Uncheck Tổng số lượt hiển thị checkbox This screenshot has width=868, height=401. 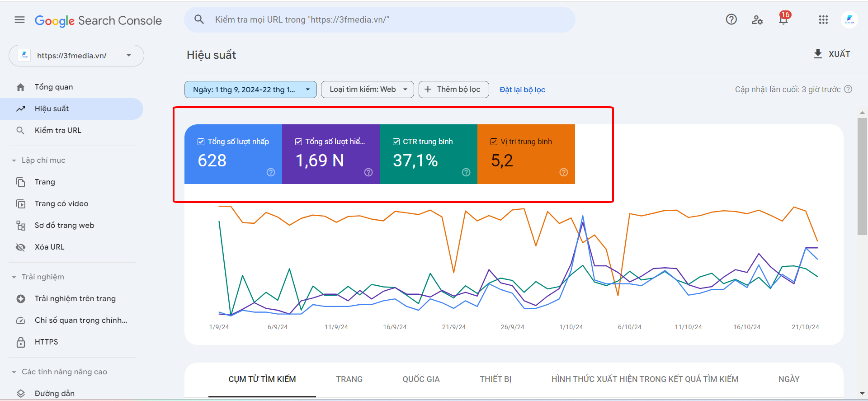click(x=299, y=142)
